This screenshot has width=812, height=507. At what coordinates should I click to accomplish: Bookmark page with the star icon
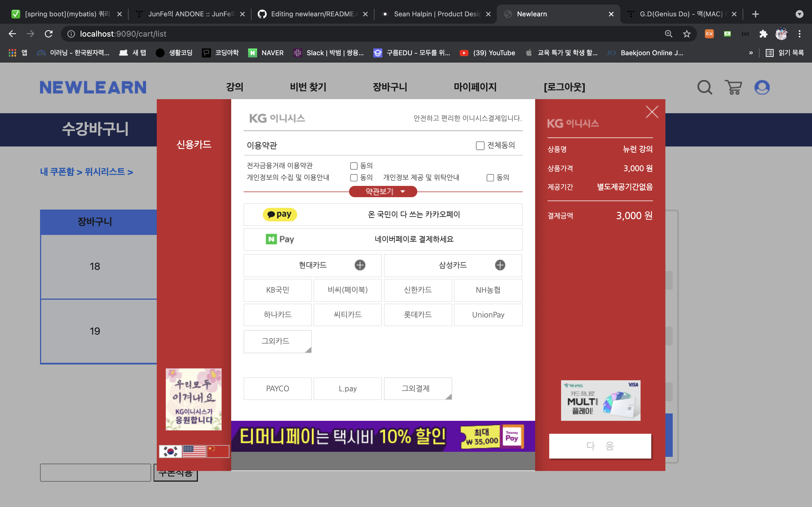687,34
